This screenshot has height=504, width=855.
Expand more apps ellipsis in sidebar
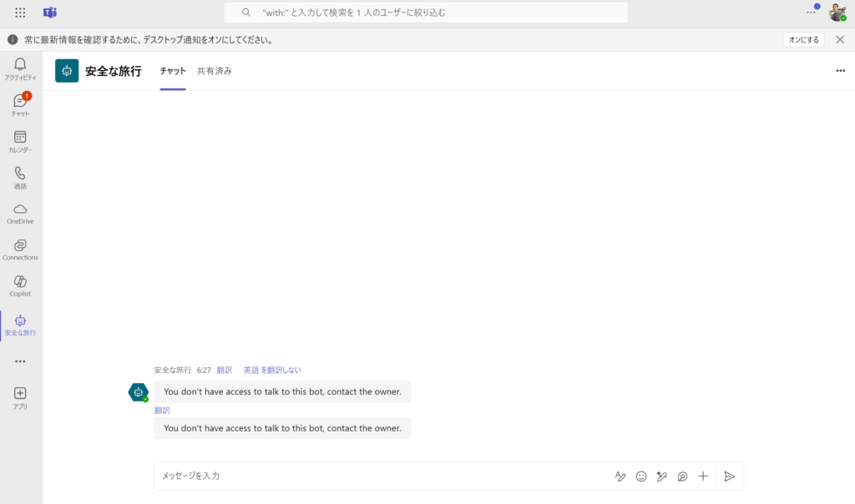click(20, 361)
